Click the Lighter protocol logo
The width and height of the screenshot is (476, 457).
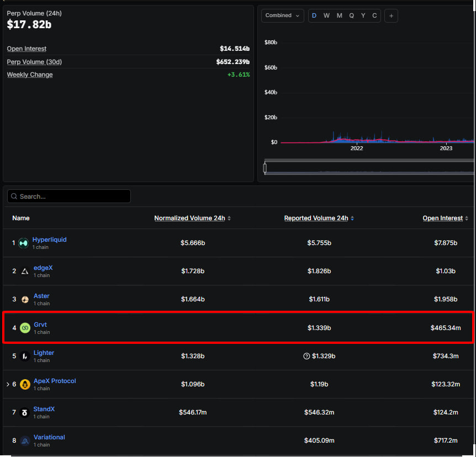tap(25, 356)
